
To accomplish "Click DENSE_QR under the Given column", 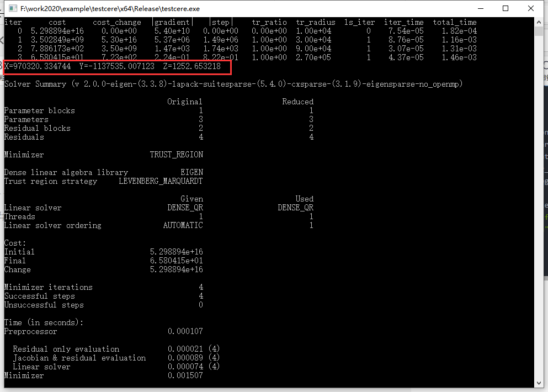I will (185, 208).
